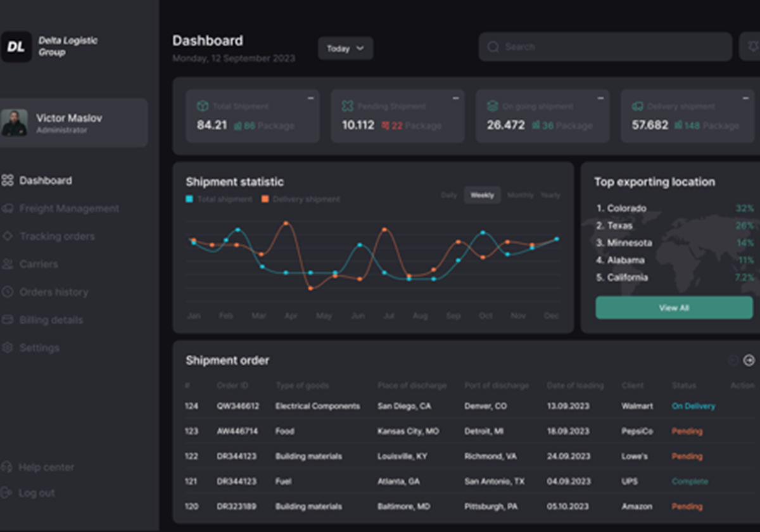Open the Help center link
The width and height of the screenshot is (760, 532).
coord(38,467)
